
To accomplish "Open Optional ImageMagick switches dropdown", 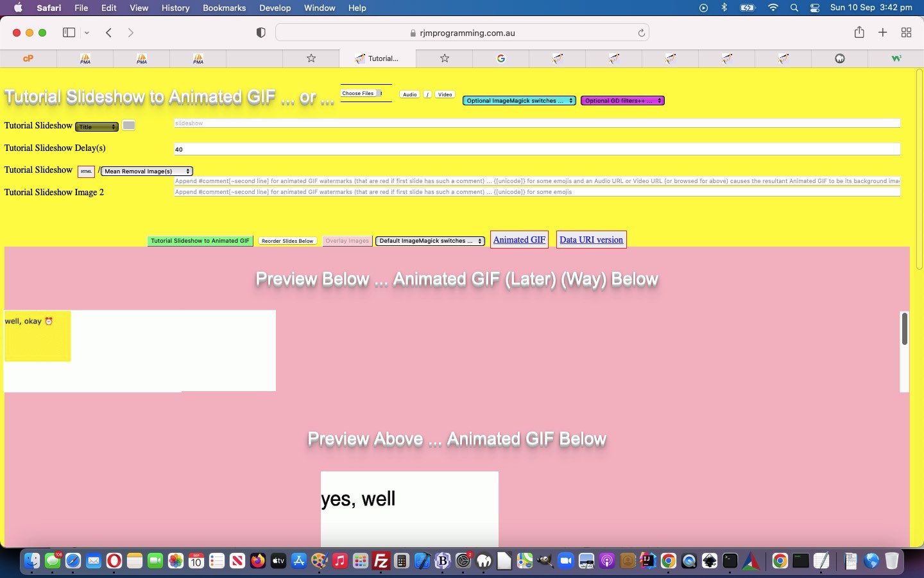I will tap(519, 101).
